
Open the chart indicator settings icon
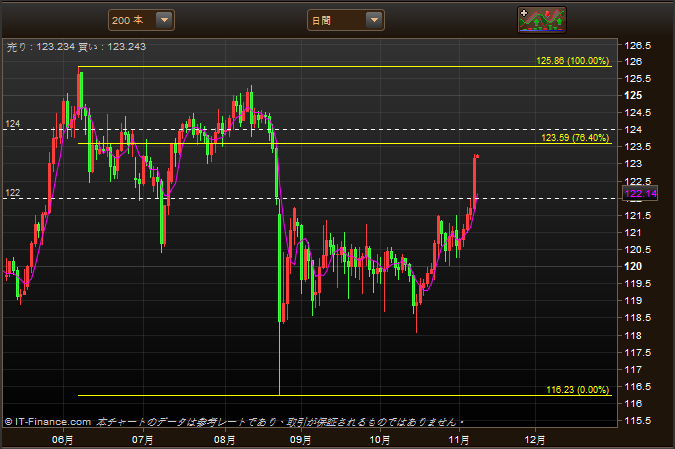tap(542, 20)
